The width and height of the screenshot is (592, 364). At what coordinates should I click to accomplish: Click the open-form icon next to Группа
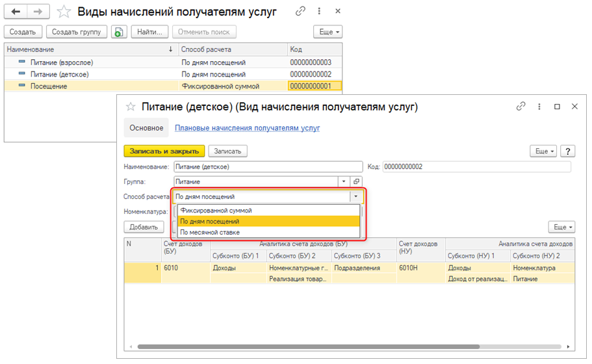[x=356, y=182]
